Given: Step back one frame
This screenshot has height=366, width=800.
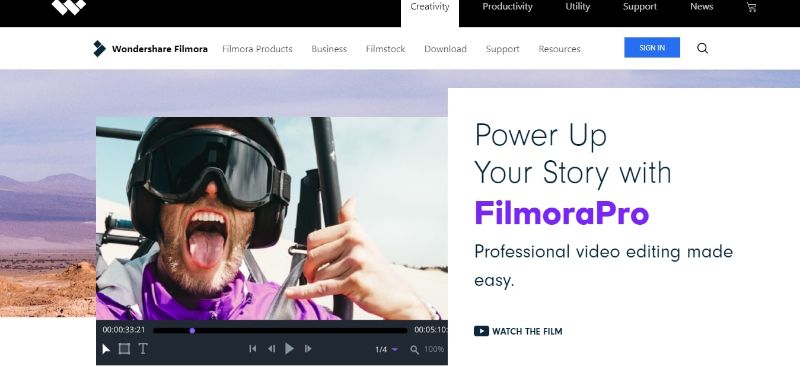Looking at the screenshot, I should [271, 349].
